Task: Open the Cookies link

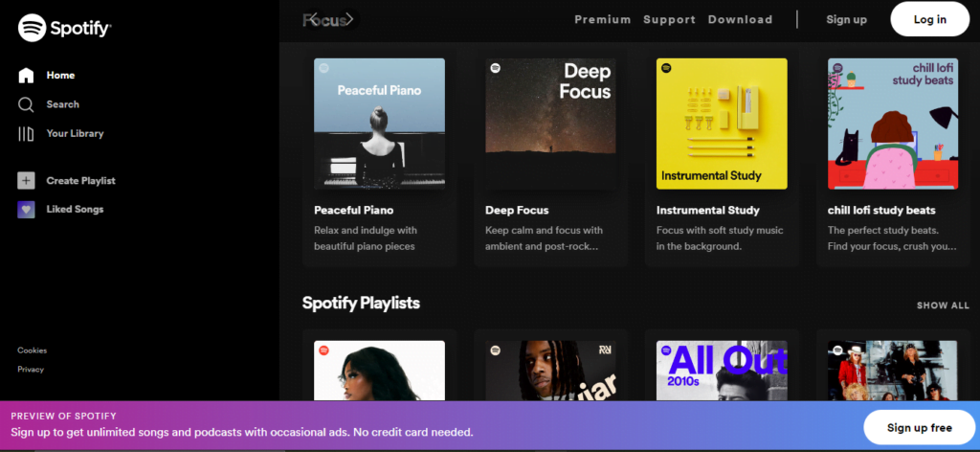Action: [32, 350]
